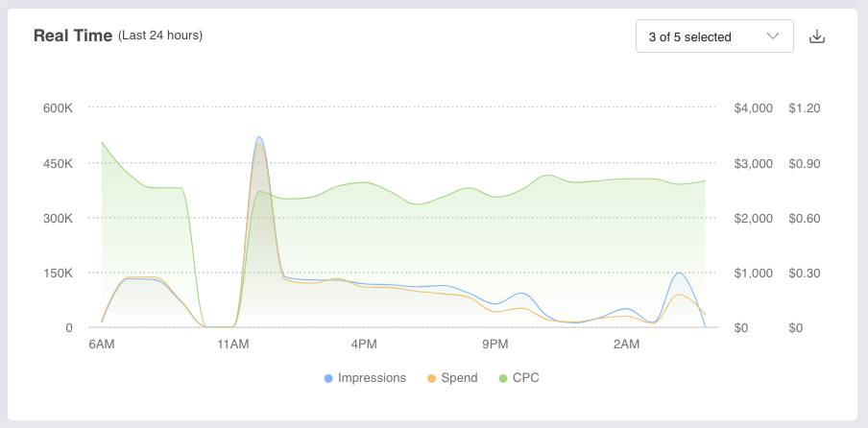Click the 9PM x-axis label
The image size is (868, 428).
click(495, 344)
